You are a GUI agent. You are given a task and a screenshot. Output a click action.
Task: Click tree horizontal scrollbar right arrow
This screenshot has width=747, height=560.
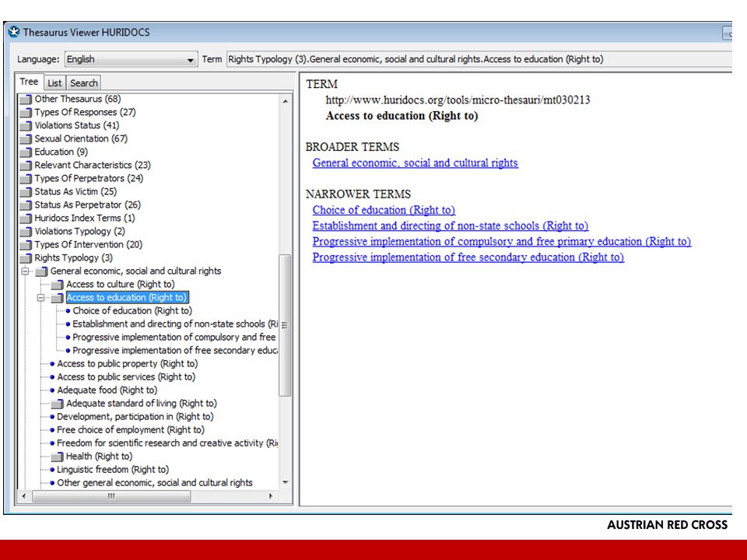pyautogui.click(x=271, y=496)
